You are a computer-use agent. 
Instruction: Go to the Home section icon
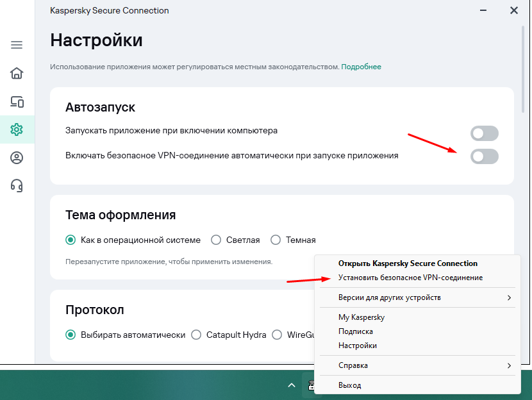click(x=17, y=73)
